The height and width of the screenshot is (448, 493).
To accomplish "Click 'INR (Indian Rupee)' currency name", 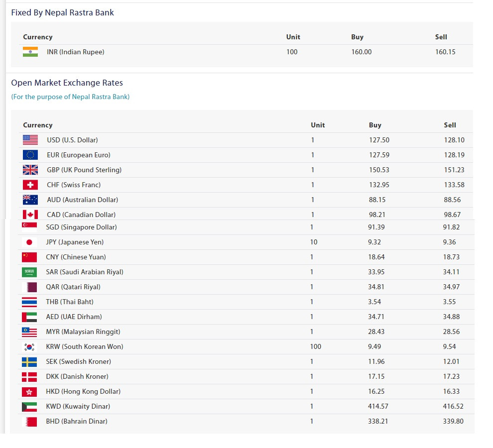I will click(x=76, y=52).
